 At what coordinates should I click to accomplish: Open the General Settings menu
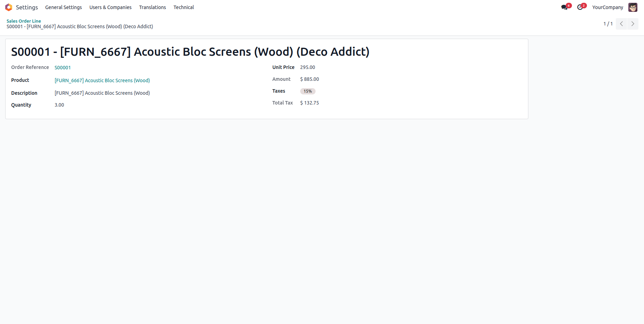click(x=63, y=7)
